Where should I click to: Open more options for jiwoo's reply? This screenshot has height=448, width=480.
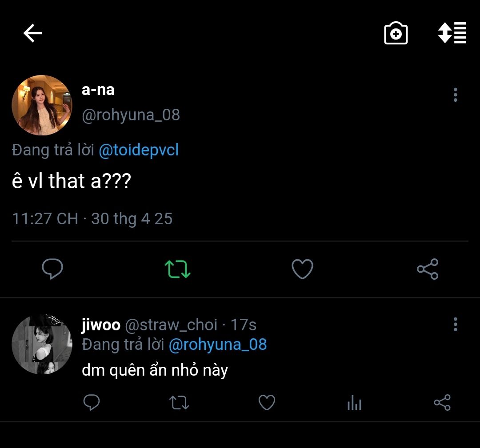coord(455,325)
